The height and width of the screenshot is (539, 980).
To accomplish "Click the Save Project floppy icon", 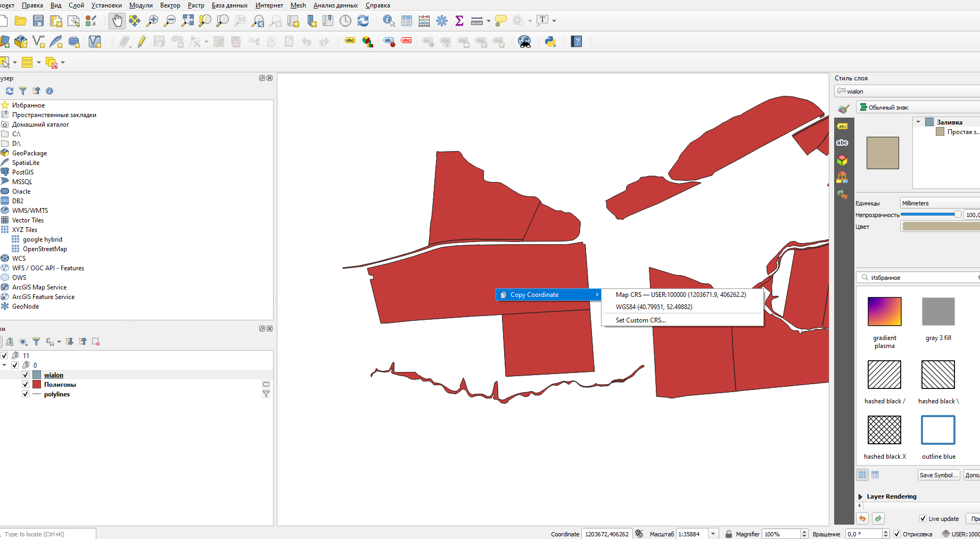I will (38, 21).
